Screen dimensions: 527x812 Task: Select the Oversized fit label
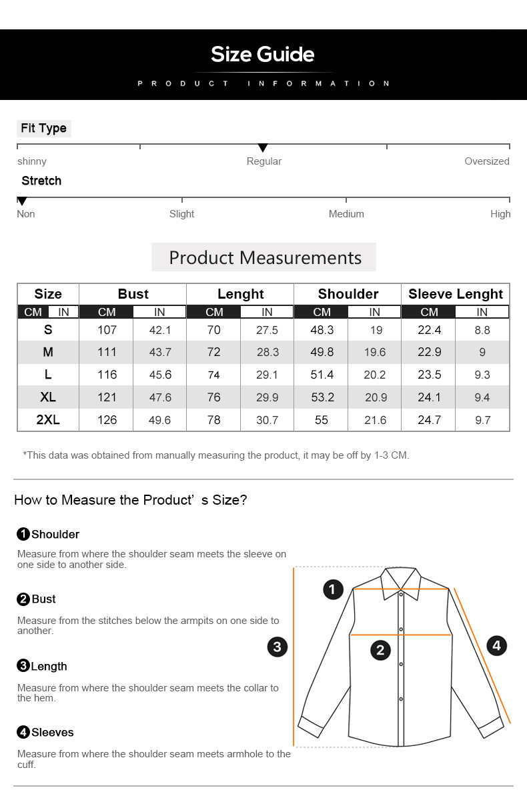pos(486,161)
